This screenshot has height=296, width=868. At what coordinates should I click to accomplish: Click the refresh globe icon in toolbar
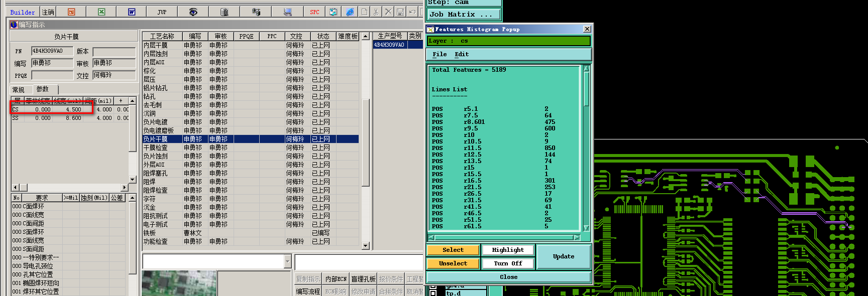click(333, 12)
